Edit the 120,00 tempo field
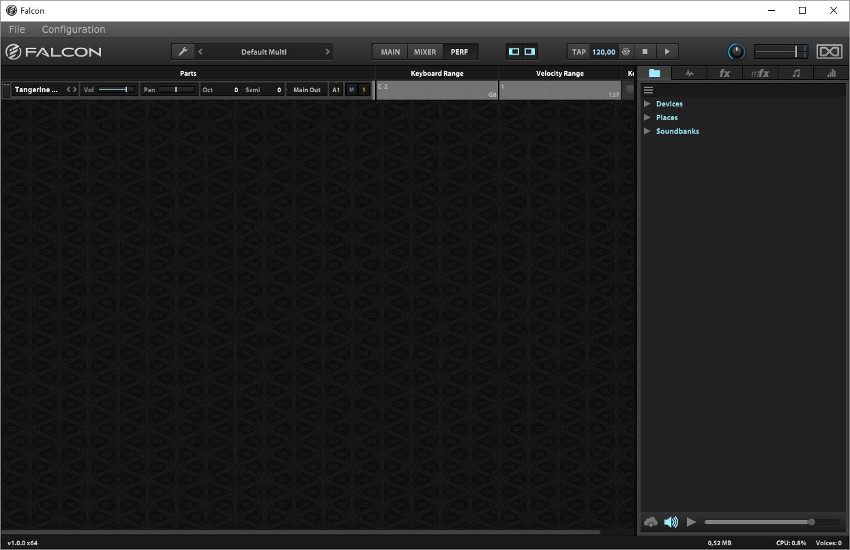 [603, 51]
